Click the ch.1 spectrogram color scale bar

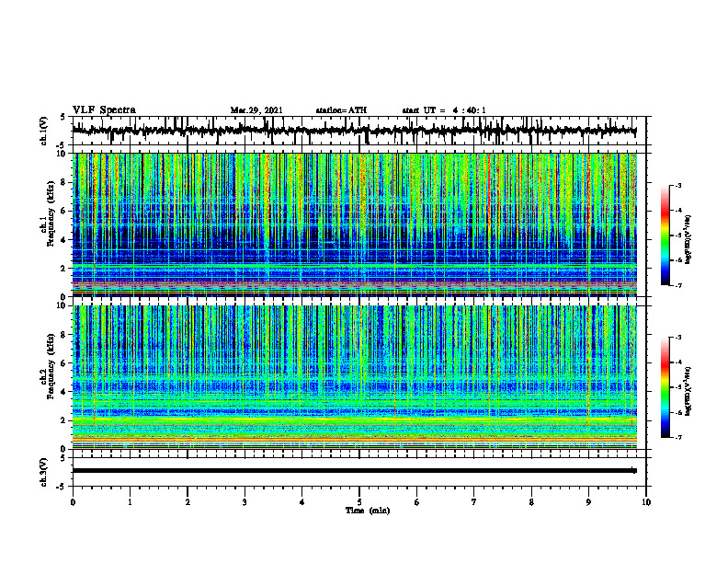[x=665, y=236]
